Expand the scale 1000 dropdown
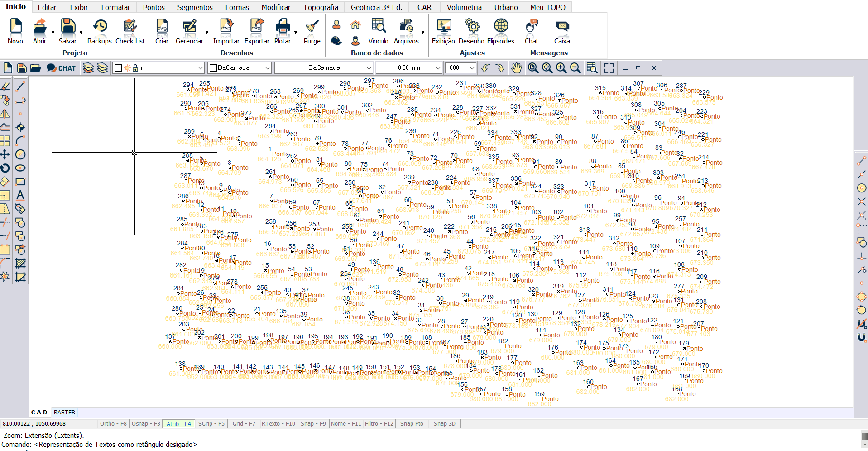The image size is (868, 451). coord(472,68)
